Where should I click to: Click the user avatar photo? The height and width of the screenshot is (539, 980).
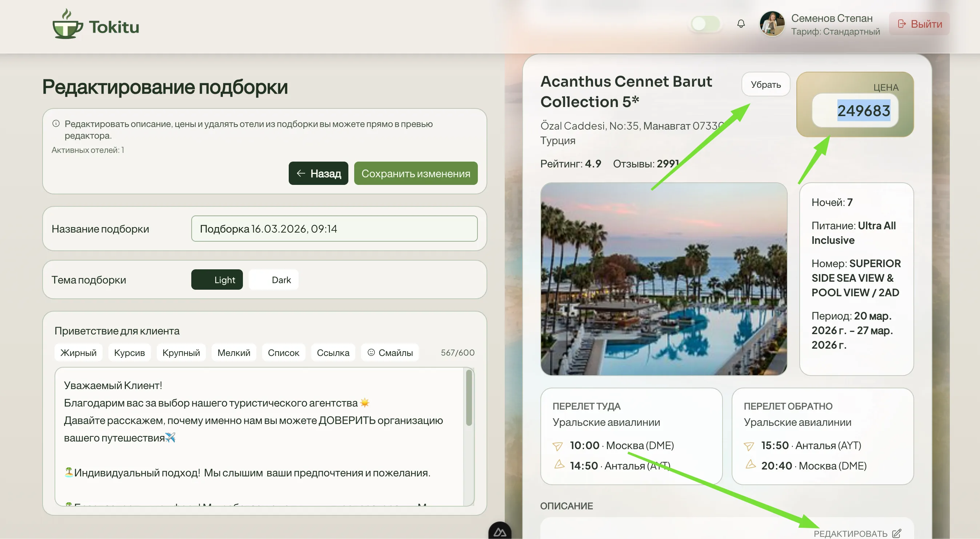[772, 24]
